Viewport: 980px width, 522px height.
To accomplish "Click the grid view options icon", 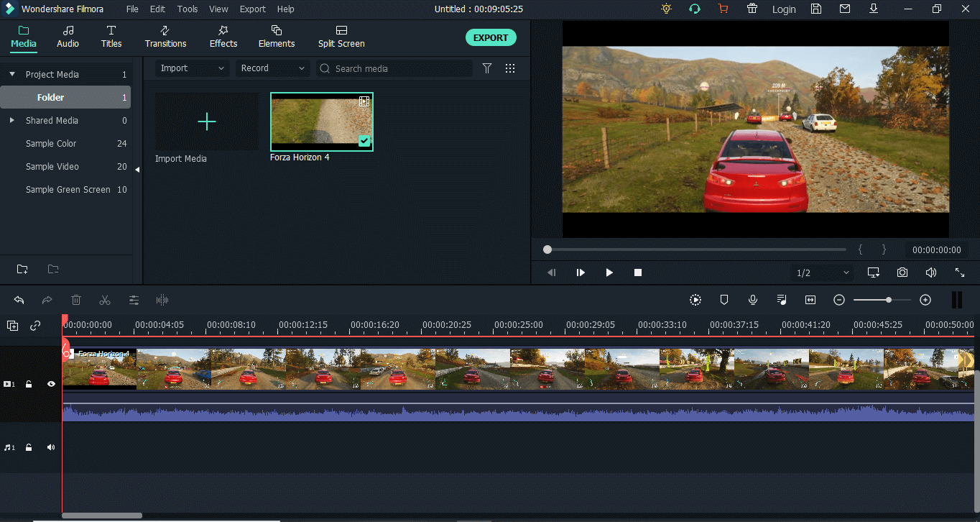I will (x=510, y=68).
